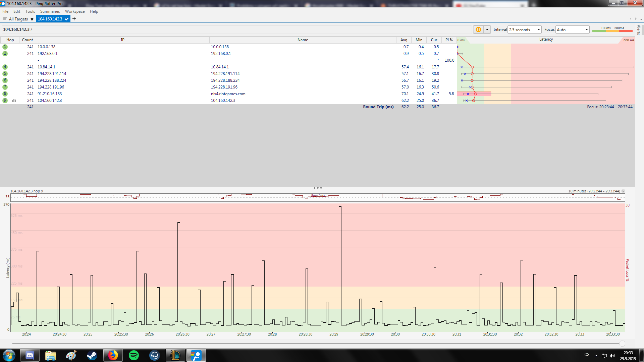Image resolution: width=644 pixels, height=362 pixels.
Task: Add a new target tab with plus icon
Action: tap(74, 19)
